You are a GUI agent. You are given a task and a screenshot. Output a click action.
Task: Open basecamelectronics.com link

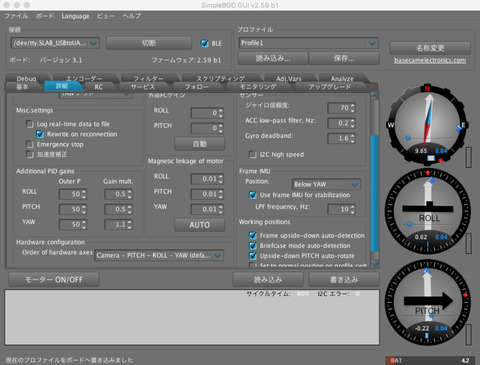[430, 60]
